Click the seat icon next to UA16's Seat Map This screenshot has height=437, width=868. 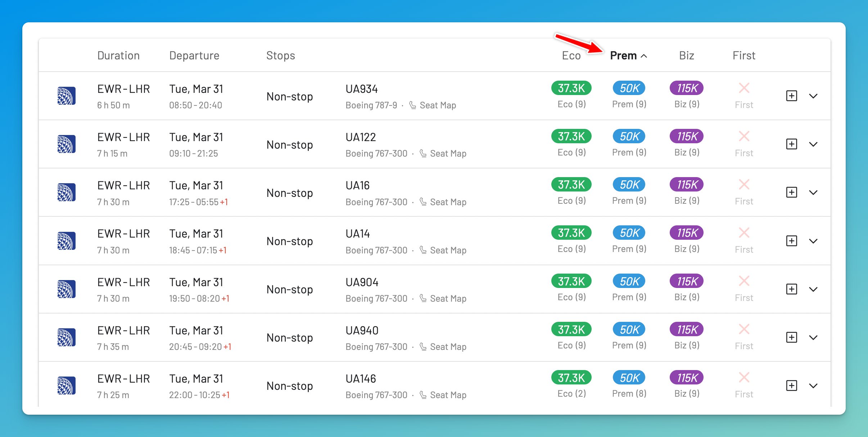point(423,202)
